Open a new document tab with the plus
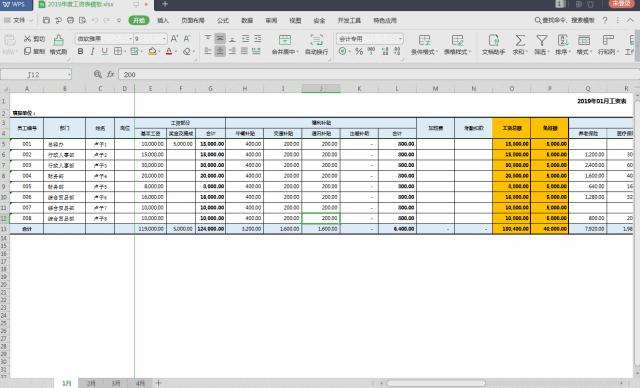This screenshot has width=640, height=388. [x=164, y=4]
